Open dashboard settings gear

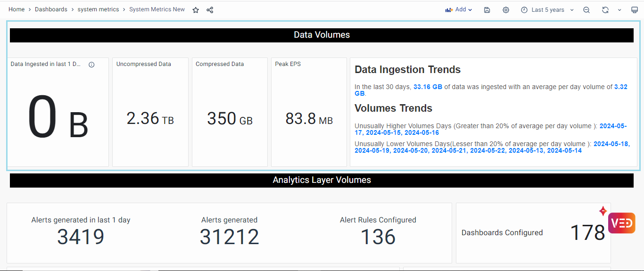point(506,10)
